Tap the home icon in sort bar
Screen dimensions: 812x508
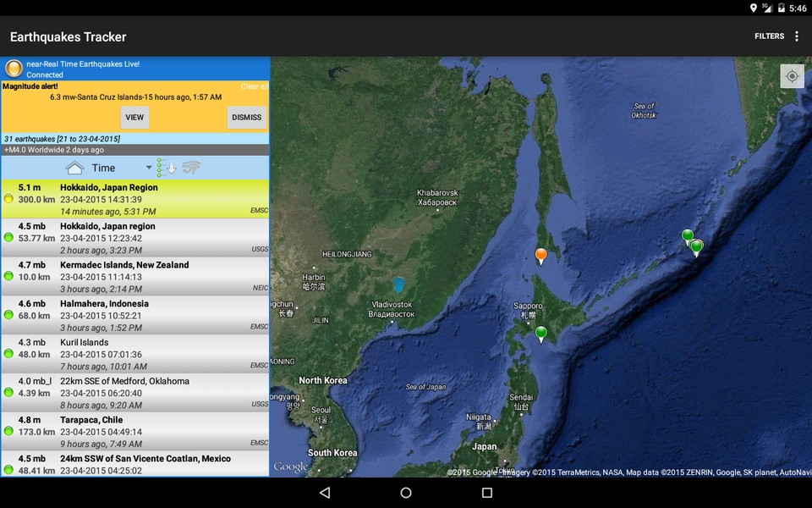pyautogui.click(x=74, y=168)
